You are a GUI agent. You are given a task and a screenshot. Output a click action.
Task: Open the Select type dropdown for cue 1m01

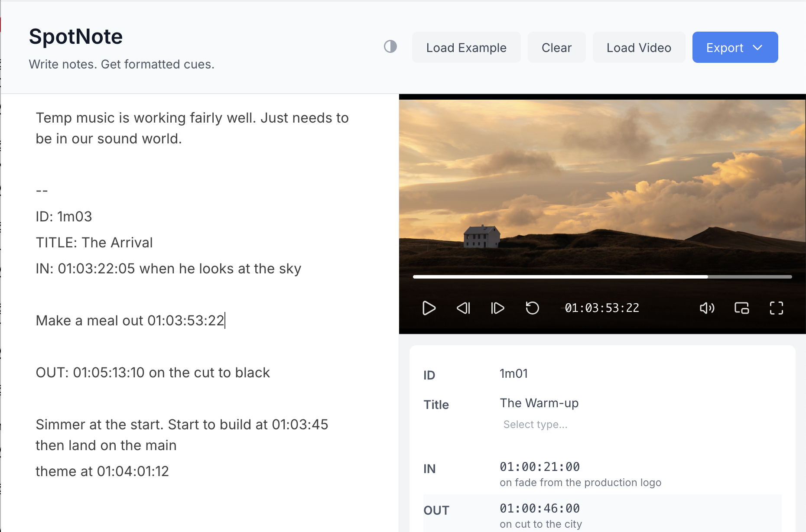(536, 424)
